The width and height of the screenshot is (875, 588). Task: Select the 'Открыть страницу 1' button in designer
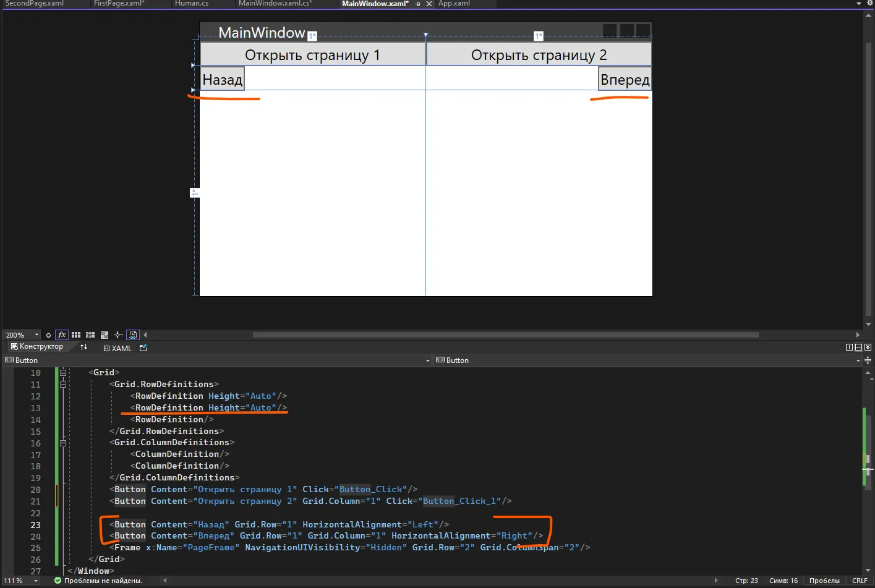point(312,54)
